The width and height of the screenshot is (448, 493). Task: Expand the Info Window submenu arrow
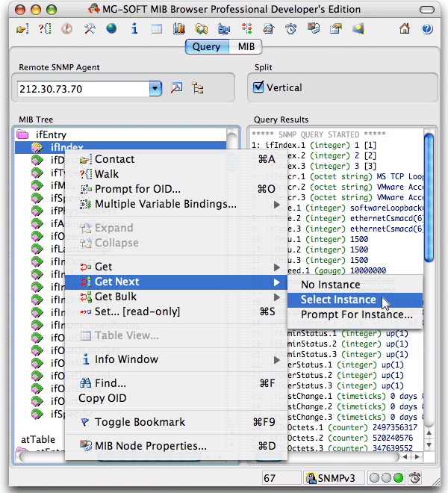277,360
